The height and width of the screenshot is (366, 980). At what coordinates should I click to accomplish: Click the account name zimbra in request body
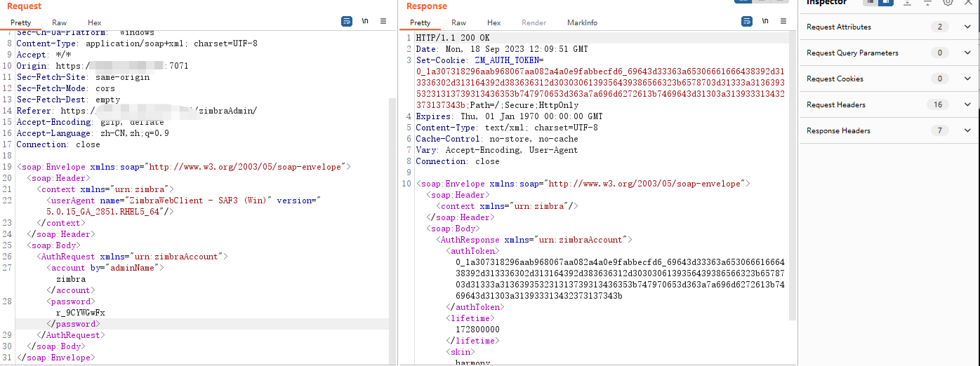[71, 279]
